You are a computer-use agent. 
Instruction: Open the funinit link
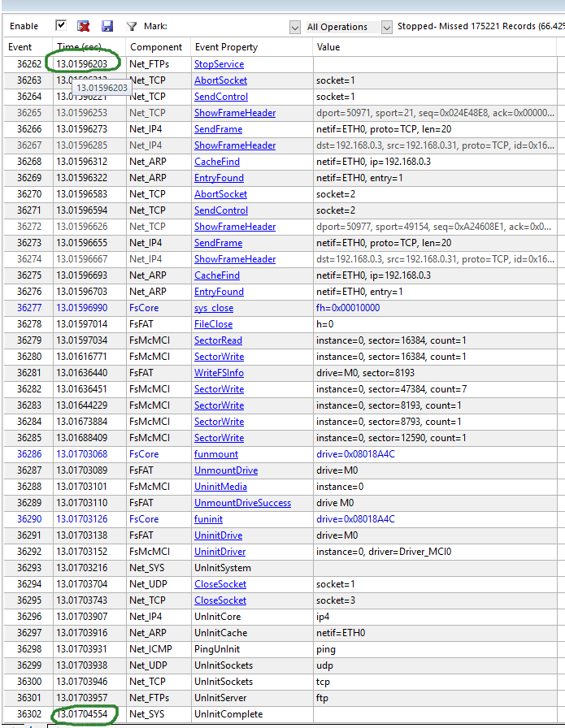(208, 519)
